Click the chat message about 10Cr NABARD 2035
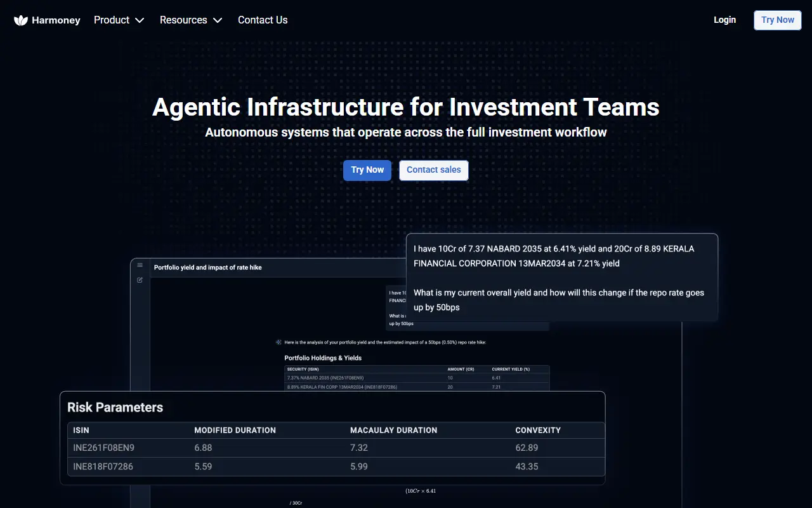 tap(554, 256)
